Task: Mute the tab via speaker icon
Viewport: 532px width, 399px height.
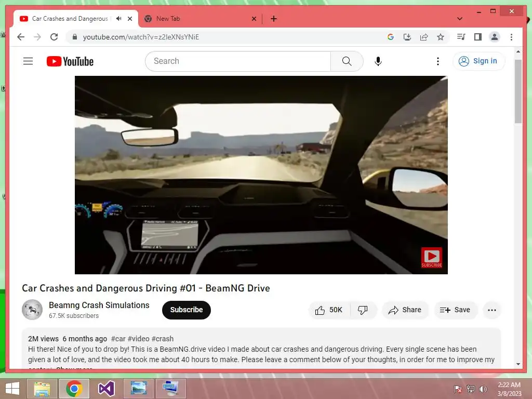Action: click(119, 19)
